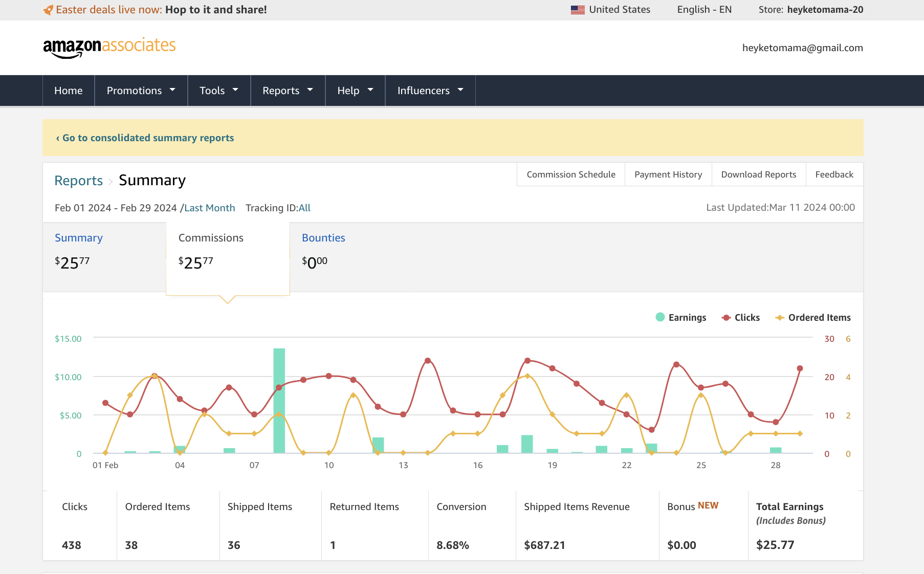Screen dimensions: 924x574
Task: Click the Summary page heading
Action: tap(152, 181)
